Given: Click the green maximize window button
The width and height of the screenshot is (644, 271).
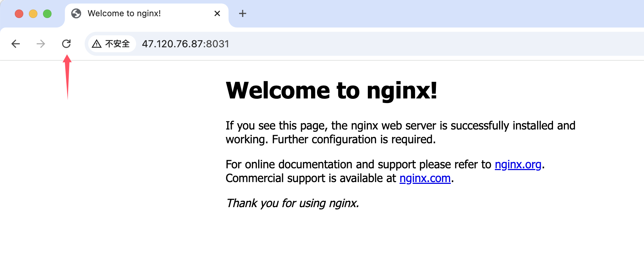Looking at the screenshot, I should point(47,14).
